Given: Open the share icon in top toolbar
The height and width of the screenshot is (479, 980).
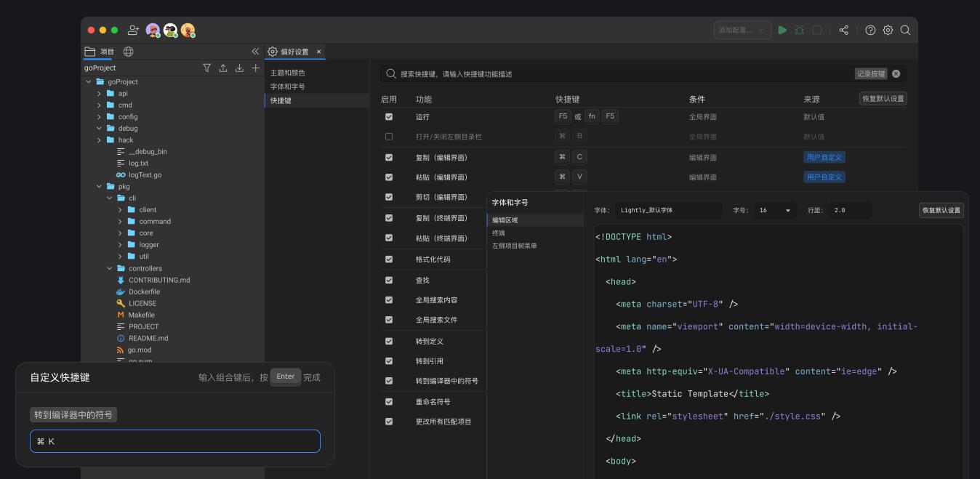Looking at the screenshot, I should [x=843, y=31].
